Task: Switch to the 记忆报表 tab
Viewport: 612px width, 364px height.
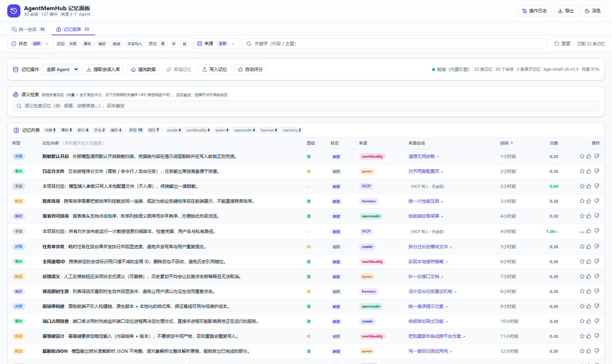Action: [73, 29]
